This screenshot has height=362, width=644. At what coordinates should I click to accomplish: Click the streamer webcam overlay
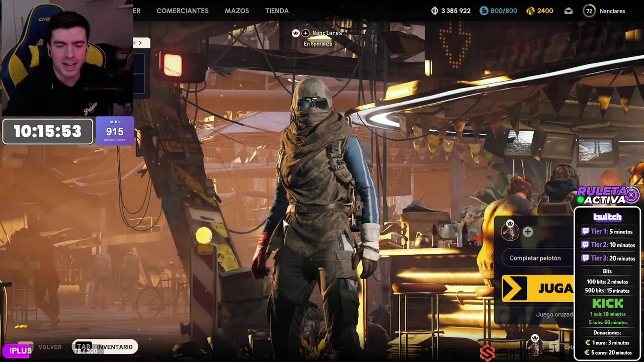pos(66,58)
